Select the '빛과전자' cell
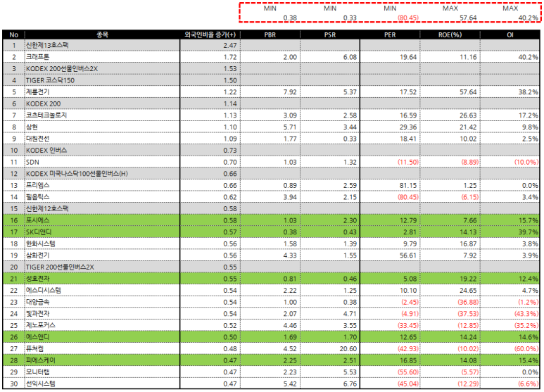This screenshot has width=544, height=392. (102, 314)
